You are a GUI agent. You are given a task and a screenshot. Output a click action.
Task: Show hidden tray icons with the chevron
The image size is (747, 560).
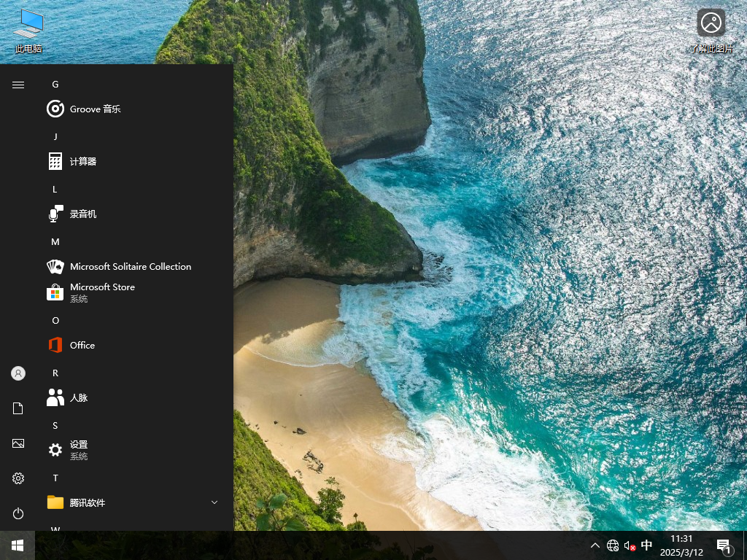pyautogui.click(x=595, y=545)
